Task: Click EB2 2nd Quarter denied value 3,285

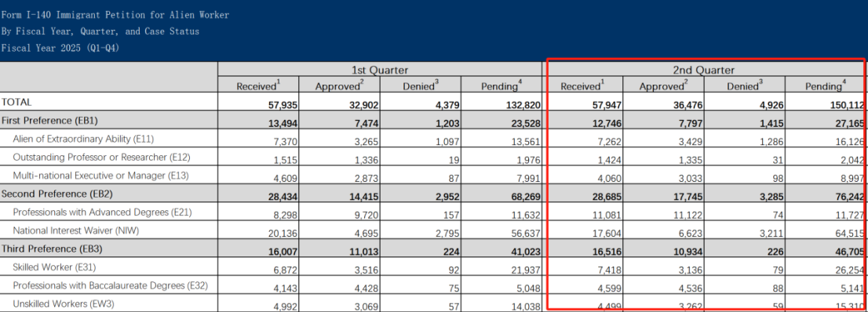Action: tap(771, 197)
